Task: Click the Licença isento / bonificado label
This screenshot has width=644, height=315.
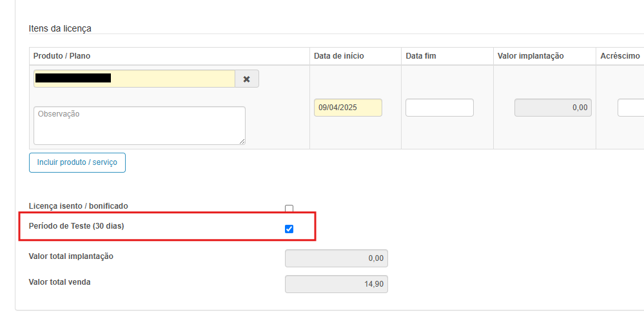Action: 79,205
